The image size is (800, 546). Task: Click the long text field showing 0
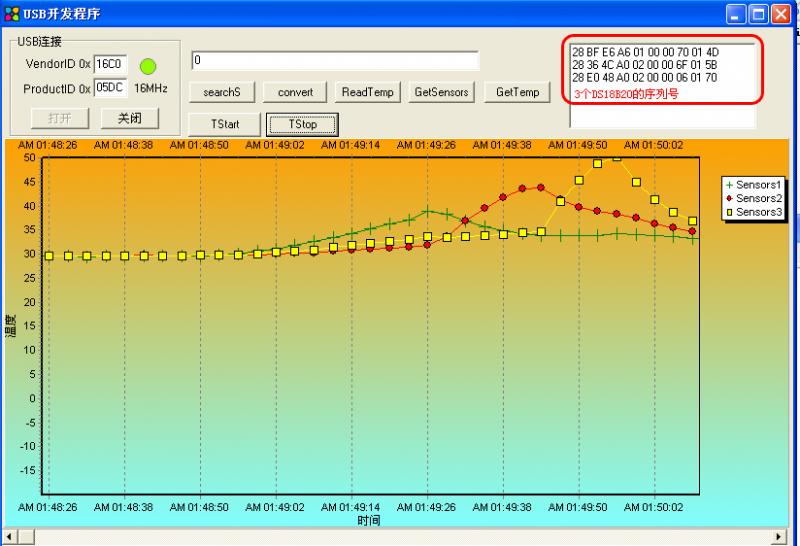334,61
